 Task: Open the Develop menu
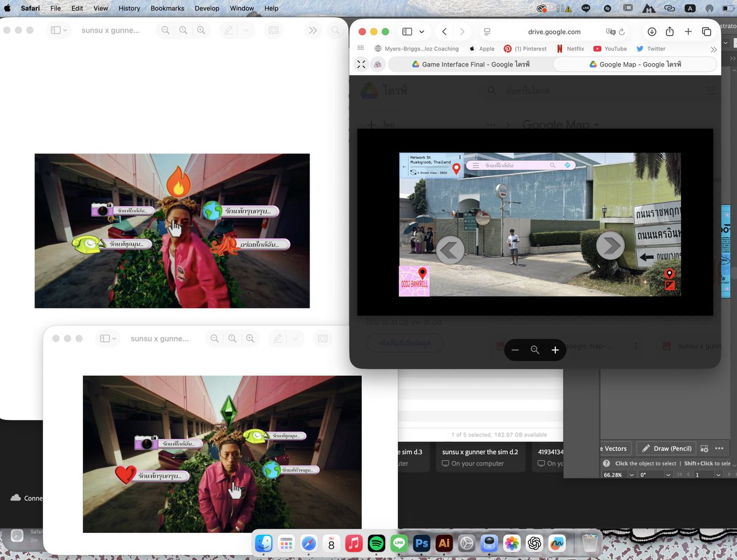(x=207, y=8)
